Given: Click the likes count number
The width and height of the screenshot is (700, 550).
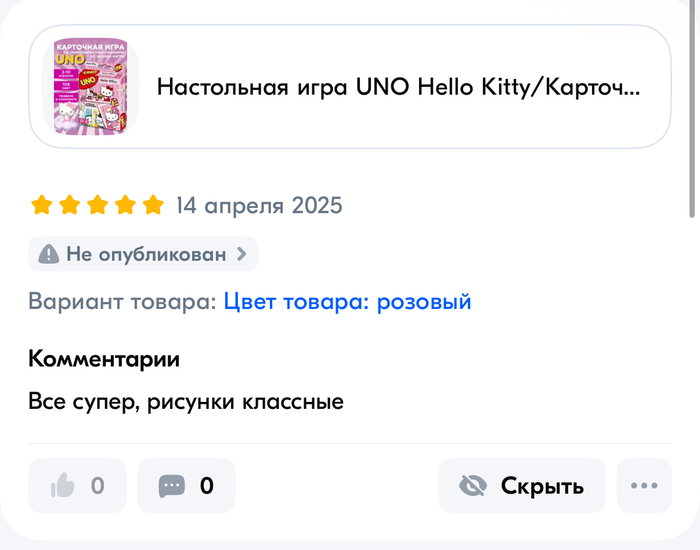Looking at the screenshot, I should pos(97,486).
